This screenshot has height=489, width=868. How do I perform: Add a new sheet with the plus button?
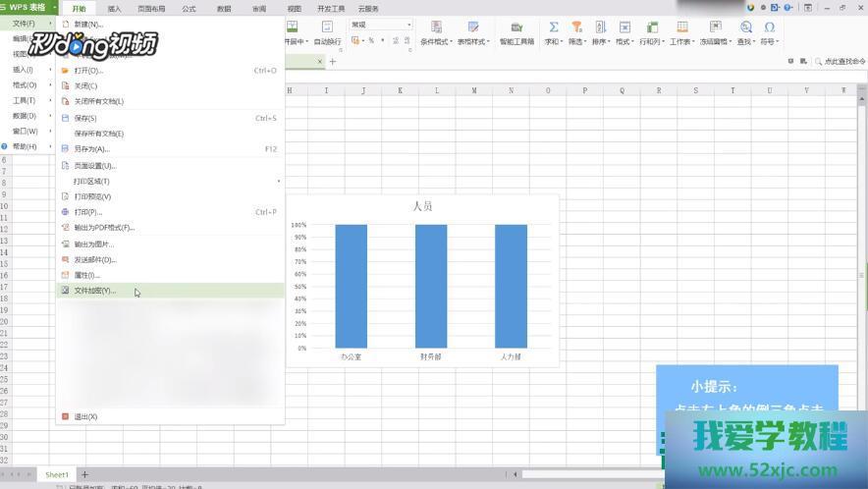pos(84,475)
